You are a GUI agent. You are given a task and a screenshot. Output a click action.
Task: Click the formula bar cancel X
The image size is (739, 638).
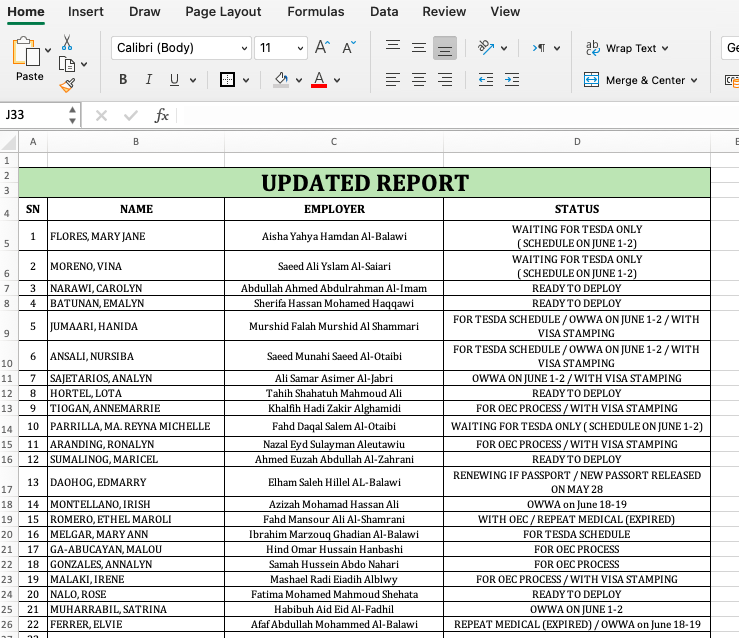[101, 115]
